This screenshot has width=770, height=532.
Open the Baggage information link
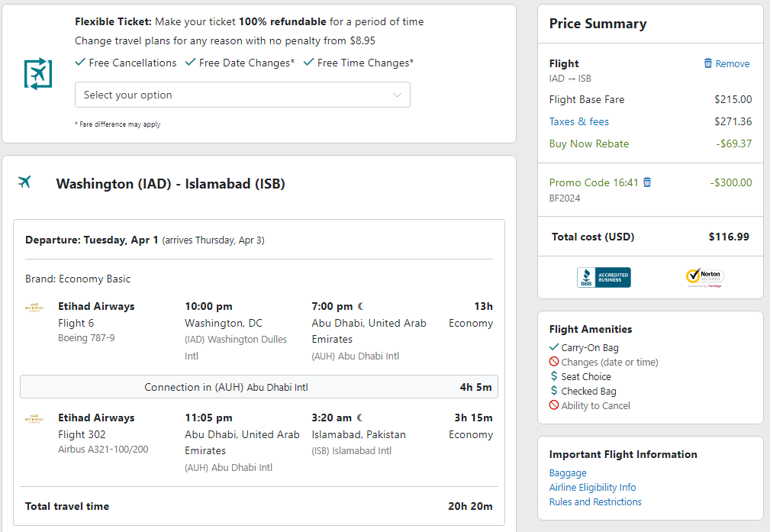568,472
